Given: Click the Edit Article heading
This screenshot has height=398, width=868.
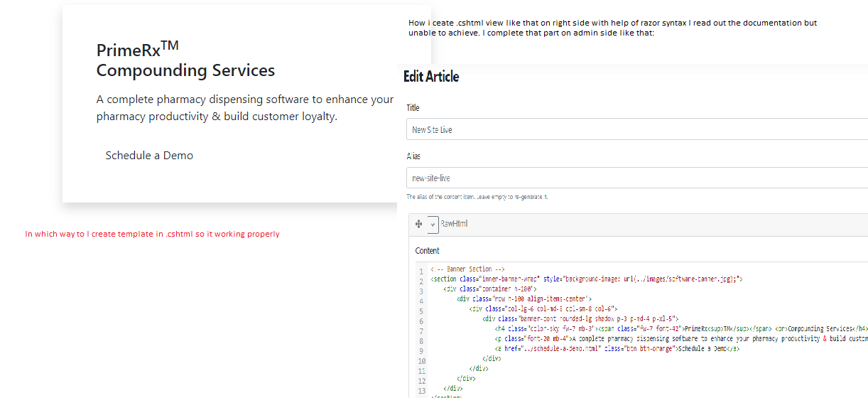Looking at the screenshot, I should (x=431, y=77).
